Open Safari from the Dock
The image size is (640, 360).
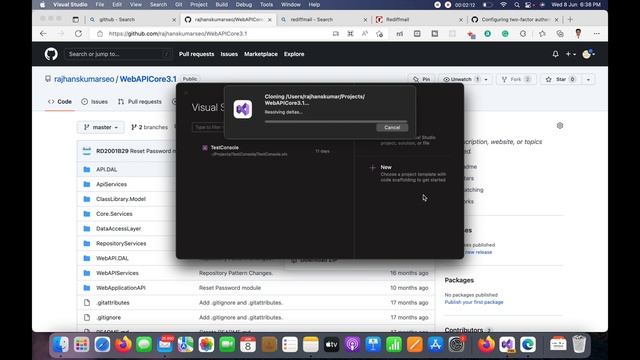coord(102,345)
